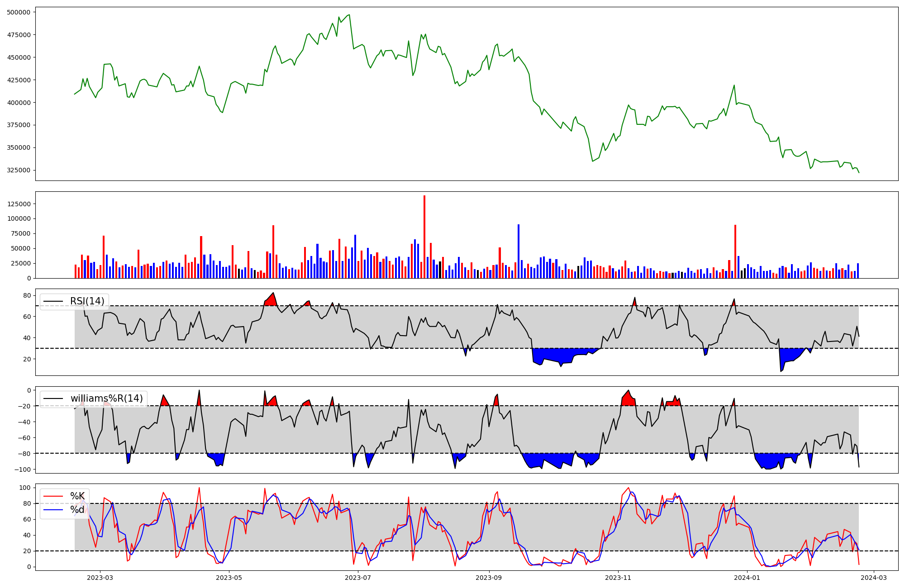Click the -100 tick on Williams %R axis
The width and height of the screenshot is (905, 588).
23,469
